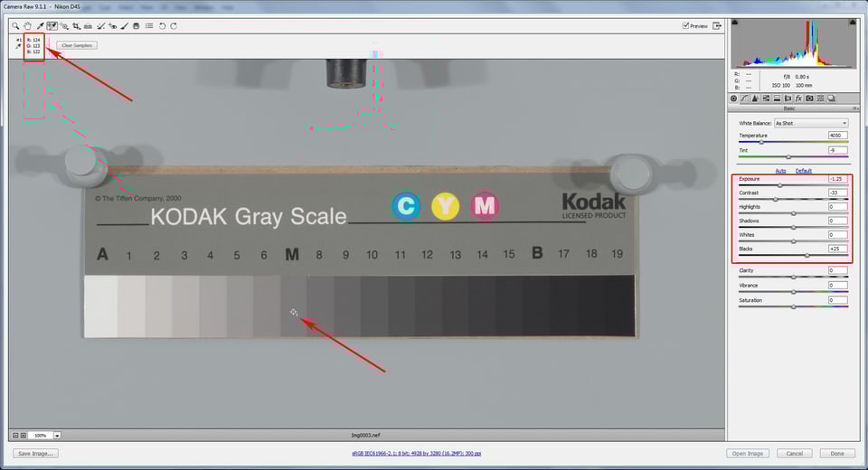Open the Snapshots panel tab

831,98
